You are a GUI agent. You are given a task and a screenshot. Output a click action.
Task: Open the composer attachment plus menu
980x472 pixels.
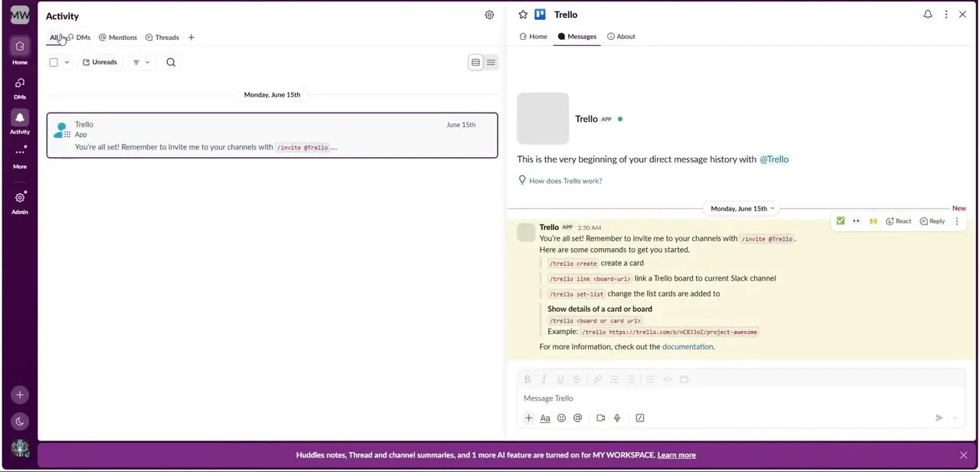pyautogui.click(x=528, y=418)
